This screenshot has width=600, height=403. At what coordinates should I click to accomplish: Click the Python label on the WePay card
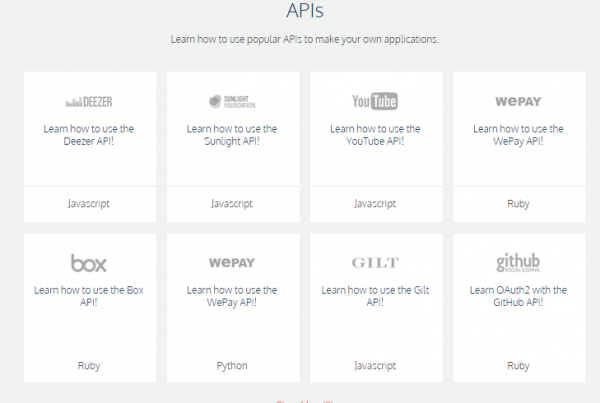coord(232,365)
